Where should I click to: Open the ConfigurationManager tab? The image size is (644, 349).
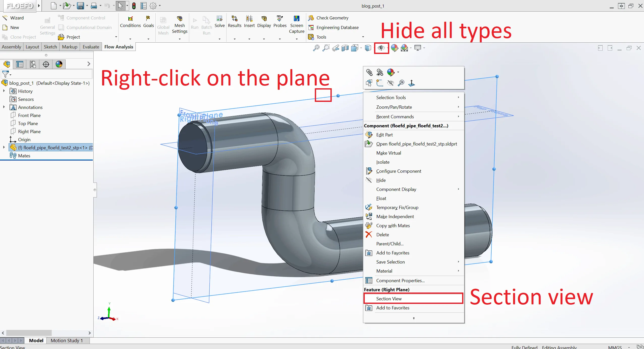pyautogui.click(x=33, y=64)
